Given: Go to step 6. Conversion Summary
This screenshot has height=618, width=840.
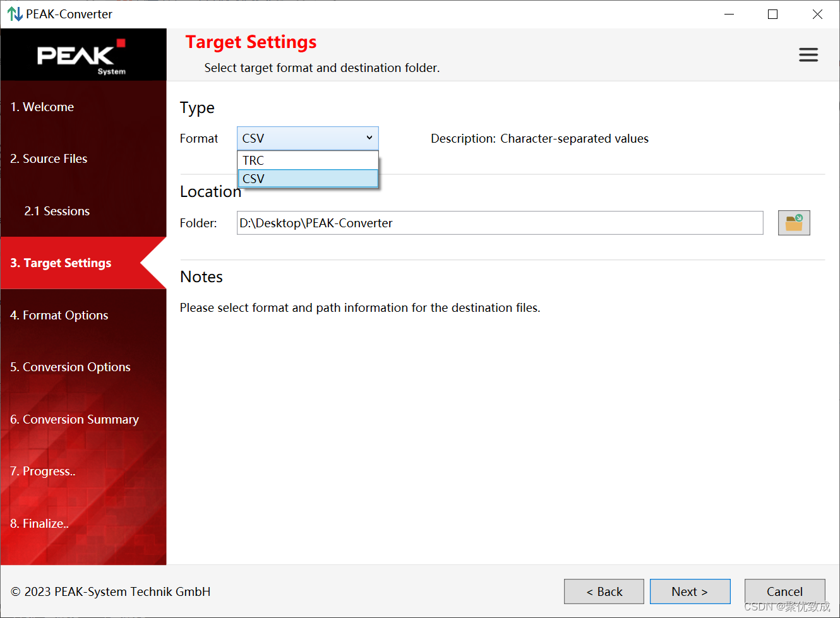Looking at the screenshot, I should pyautogui.click(x=75, y=419).
